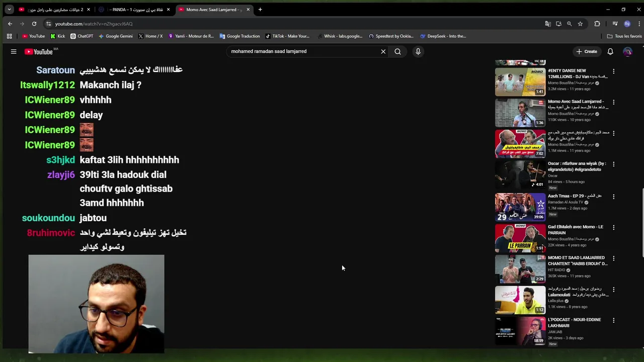Image resolution: width=644 pixels, height=362 pixels.
Task: Run search with the magnifier button
Action: coord(397,51)
